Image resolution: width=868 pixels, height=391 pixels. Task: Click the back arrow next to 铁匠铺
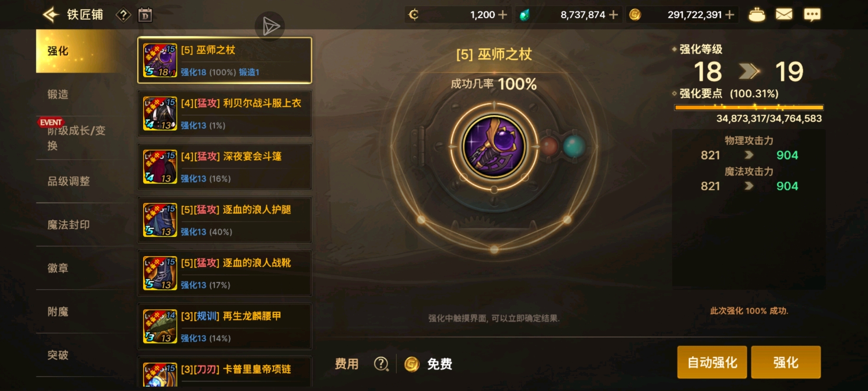pos(51,15)
